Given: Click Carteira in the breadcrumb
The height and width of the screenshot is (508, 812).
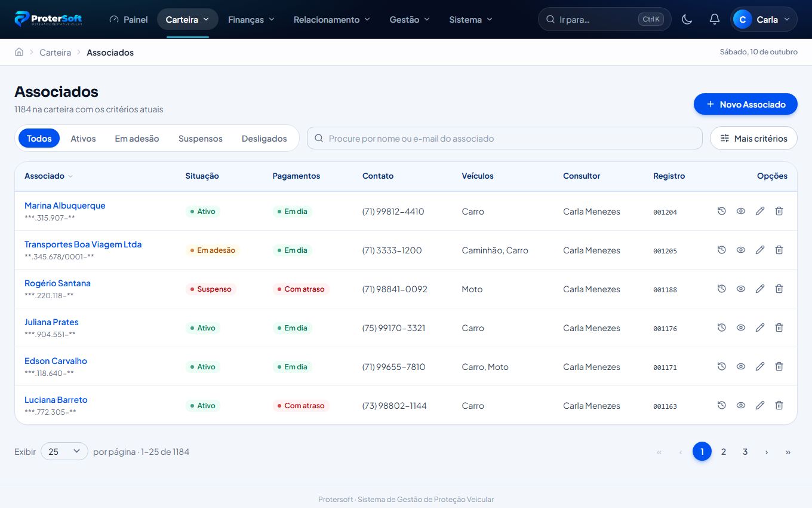Looking at the screenshot, I should pos(55,53).
